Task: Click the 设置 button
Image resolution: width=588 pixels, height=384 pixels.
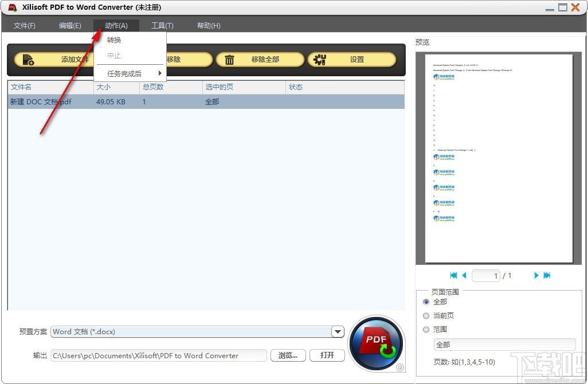Action: pyautogui.click(x=352, y=60)
